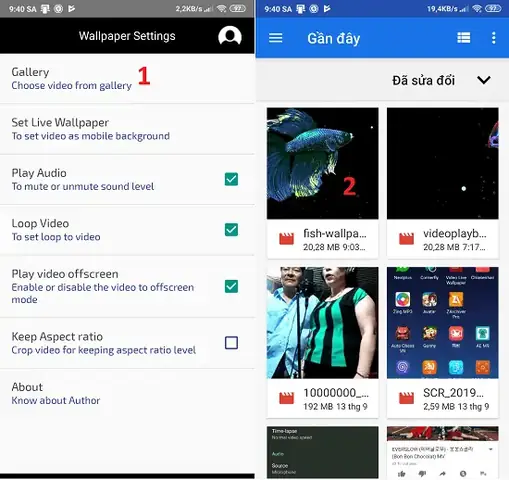This screenshot has width=509, height=480.
Task: Click the video file icon for 10000000_
Action: click(286, 398)
